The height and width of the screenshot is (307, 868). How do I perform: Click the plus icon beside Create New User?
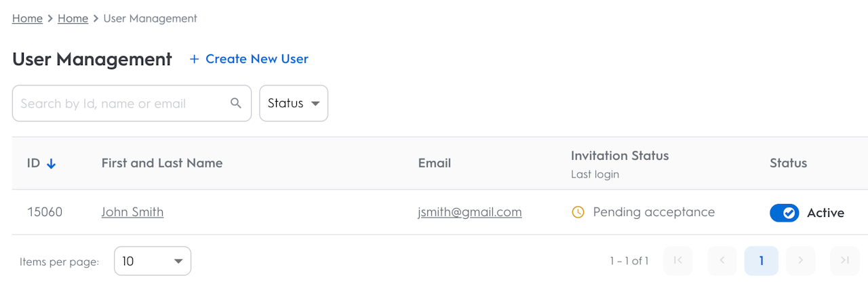194,59
